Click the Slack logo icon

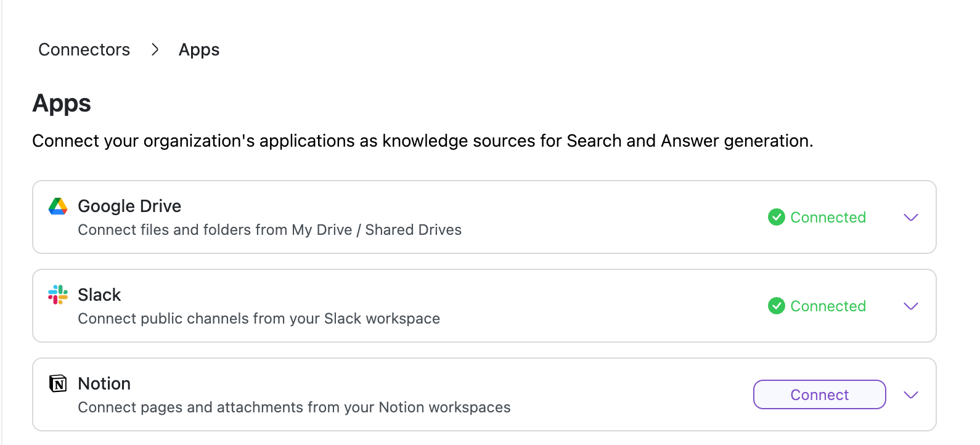(x=58, y=295)
